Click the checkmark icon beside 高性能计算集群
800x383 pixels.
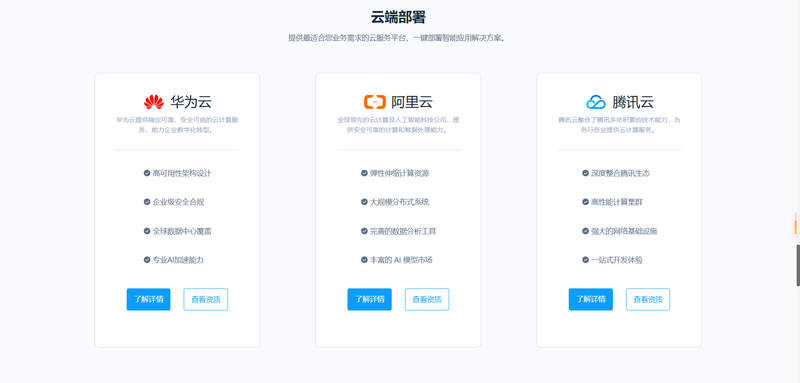pyautogui.click(x=585, y=202)
